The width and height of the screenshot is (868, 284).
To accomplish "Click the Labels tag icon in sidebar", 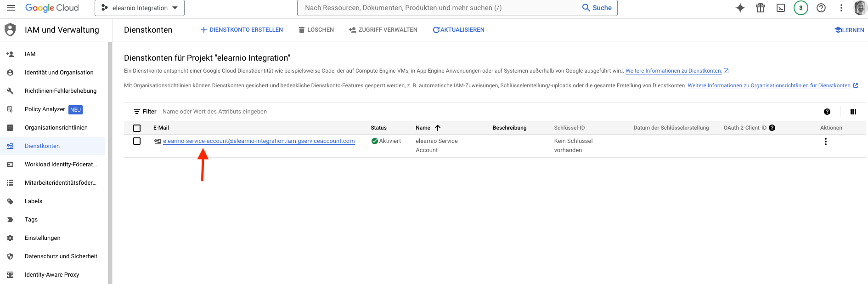I will pyautogui.click(x=10, y=201).
